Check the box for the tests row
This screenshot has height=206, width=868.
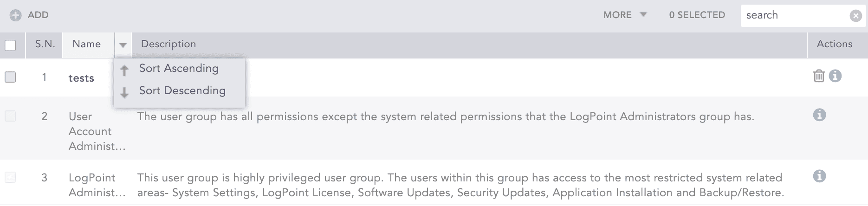click(x=10, y=77)
